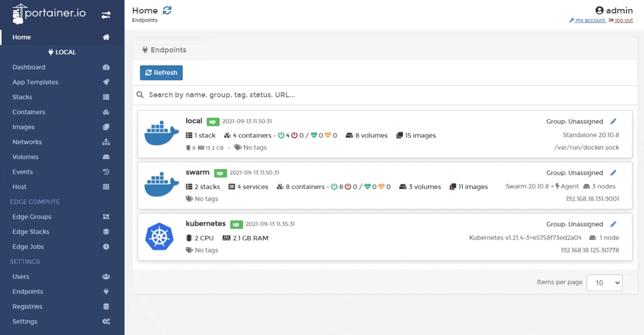Click the Home house icon in sidebar

tap(106, 37)
